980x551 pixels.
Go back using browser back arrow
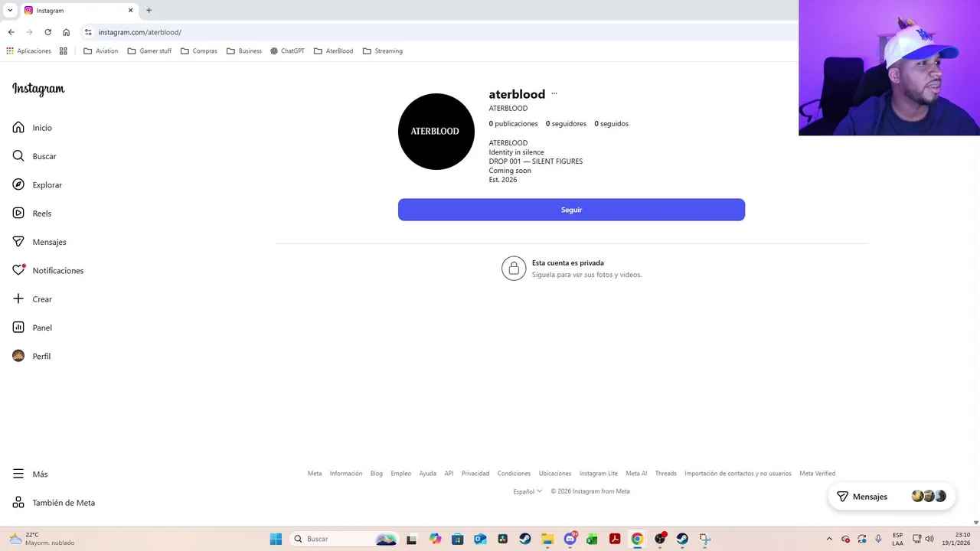tap(11, 32)
